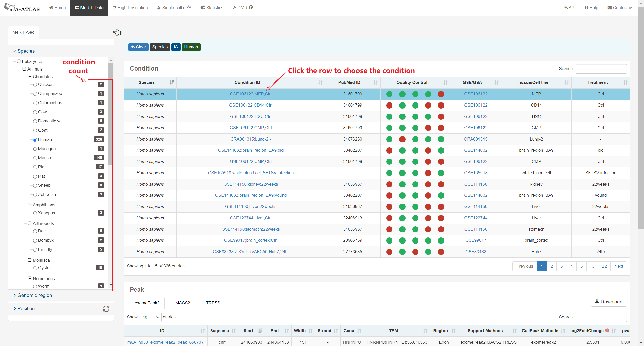Sort peak table by Gene icon

click(x=359, y=331)
